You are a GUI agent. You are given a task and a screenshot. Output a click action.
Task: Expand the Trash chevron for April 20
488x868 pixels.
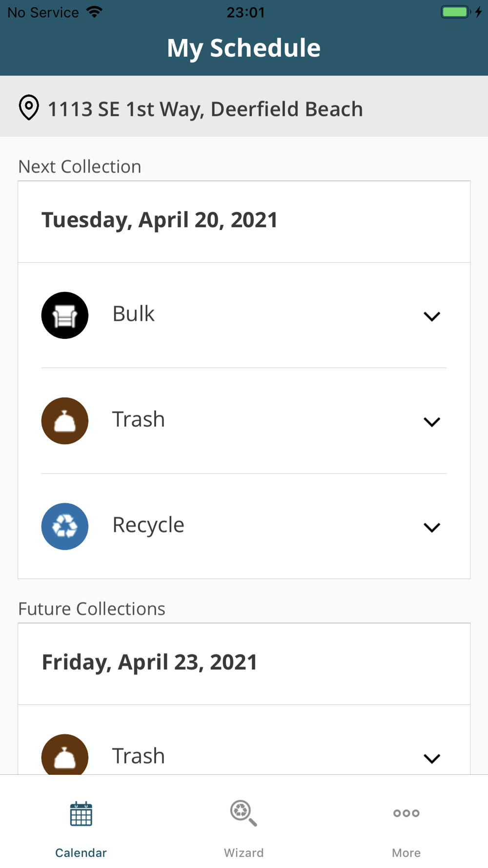coord(432,422)
